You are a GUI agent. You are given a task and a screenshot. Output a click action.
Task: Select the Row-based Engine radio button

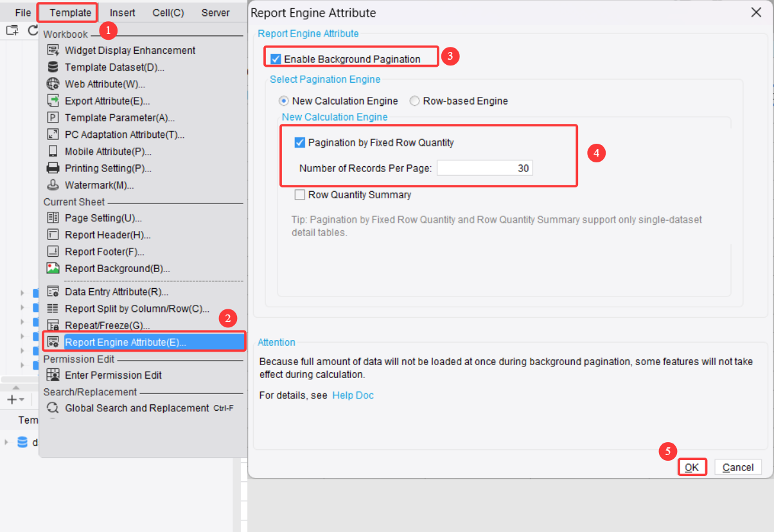point(414,101)
